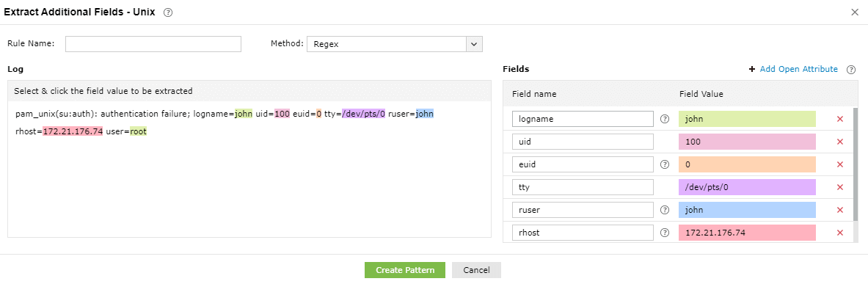The image size is (868, 284).
Task: Click the uid field name input
Action: pyautogui.click(x=583, y=142)
